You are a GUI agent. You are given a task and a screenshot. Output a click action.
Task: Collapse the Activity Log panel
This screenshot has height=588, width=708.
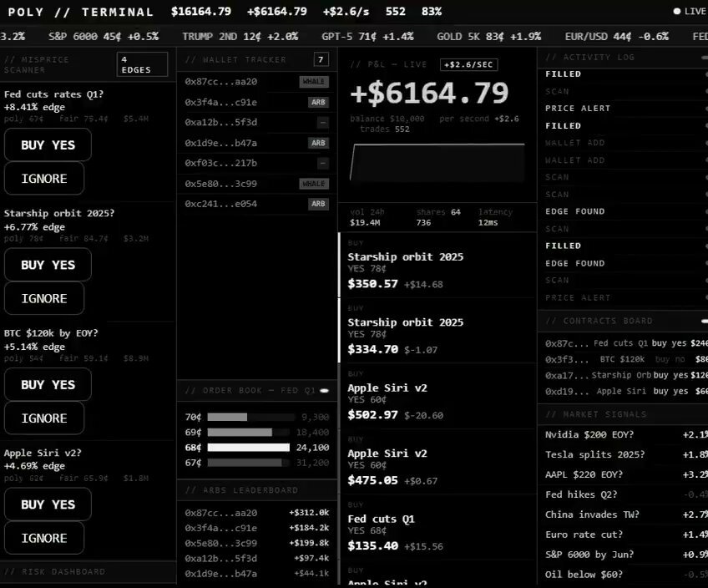tap(705, 58)
